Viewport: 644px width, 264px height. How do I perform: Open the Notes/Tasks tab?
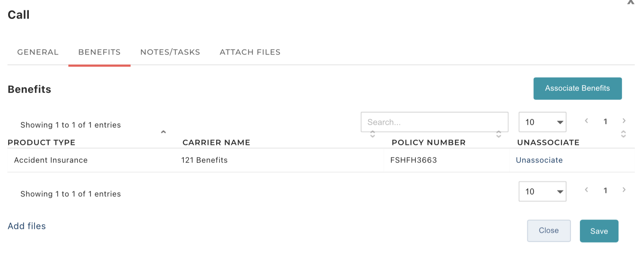[170, 52]
